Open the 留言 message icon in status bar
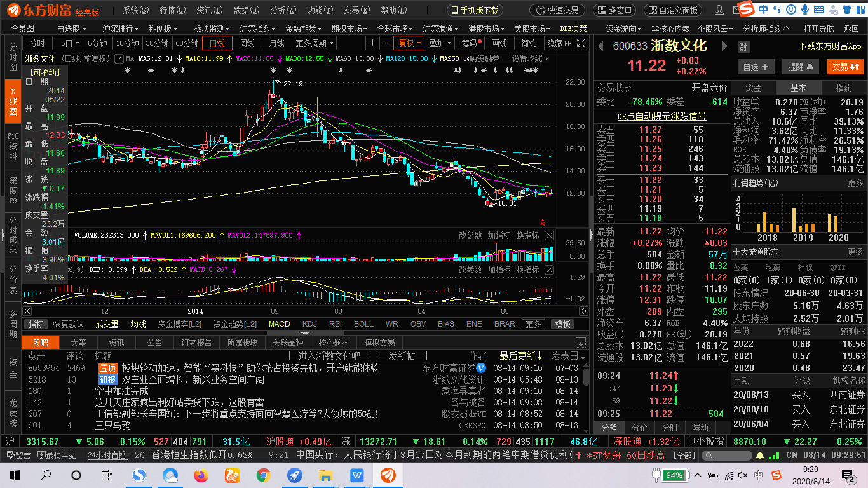868x488 pixels. (18, 456)
